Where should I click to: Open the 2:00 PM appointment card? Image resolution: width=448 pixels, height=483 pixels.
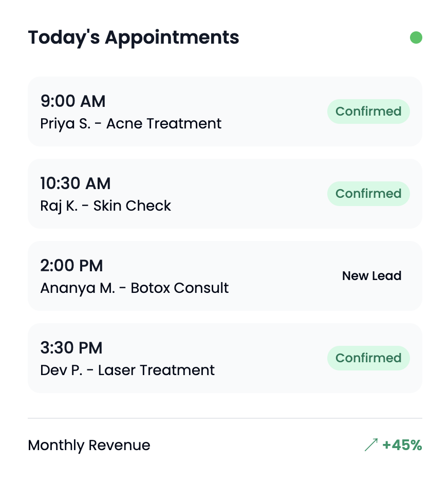(225, 276)
